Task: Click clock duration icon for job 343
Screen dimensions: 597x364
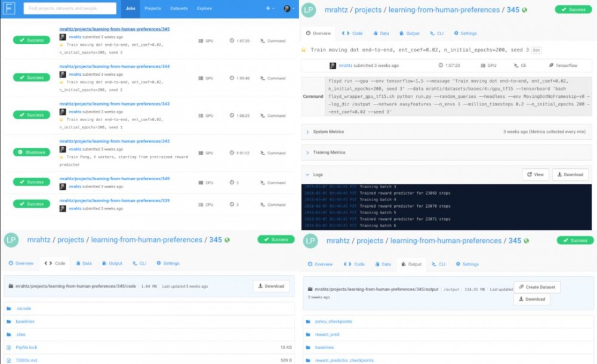Action: tap(232, 115)
